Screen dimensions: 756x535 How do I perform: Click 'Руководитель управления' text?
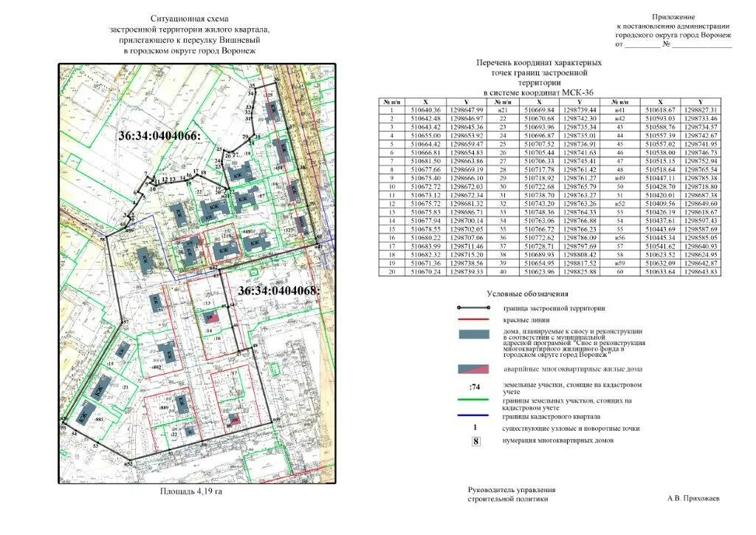coord(512,490)
